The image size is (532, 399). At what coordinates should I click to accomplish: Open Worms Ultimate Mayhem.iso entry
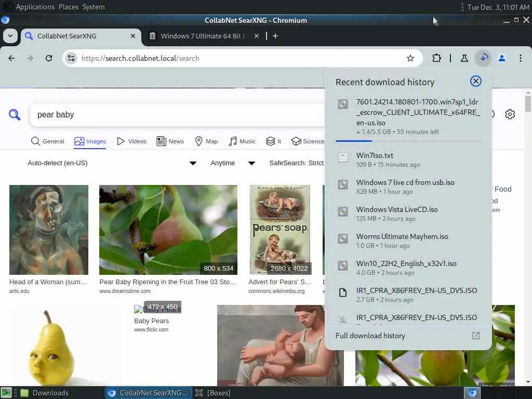[x=408, y=241]
